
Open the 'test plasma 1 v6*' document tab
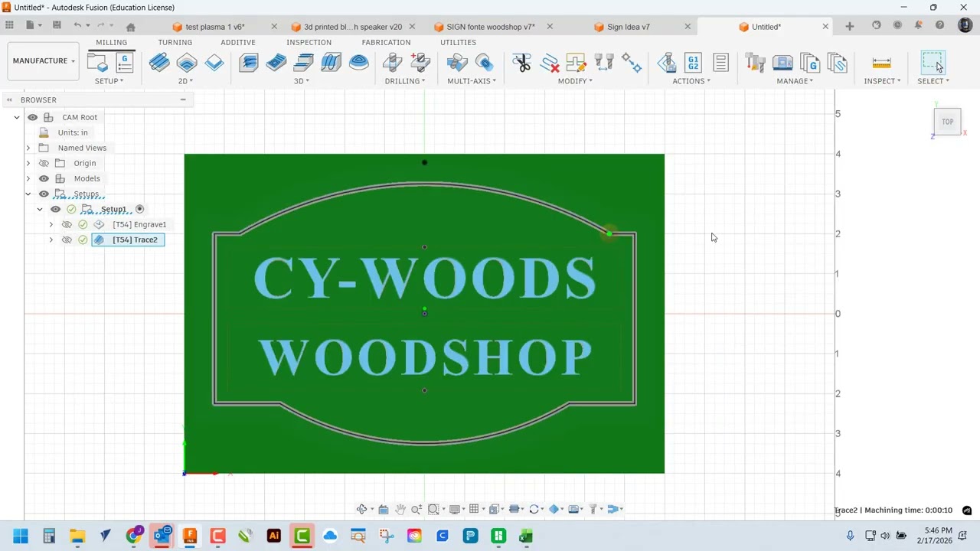coord(215,27)
